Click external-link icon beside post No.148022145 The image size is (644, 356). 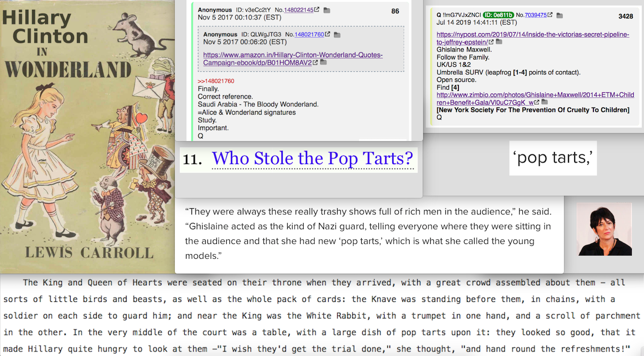317,10
